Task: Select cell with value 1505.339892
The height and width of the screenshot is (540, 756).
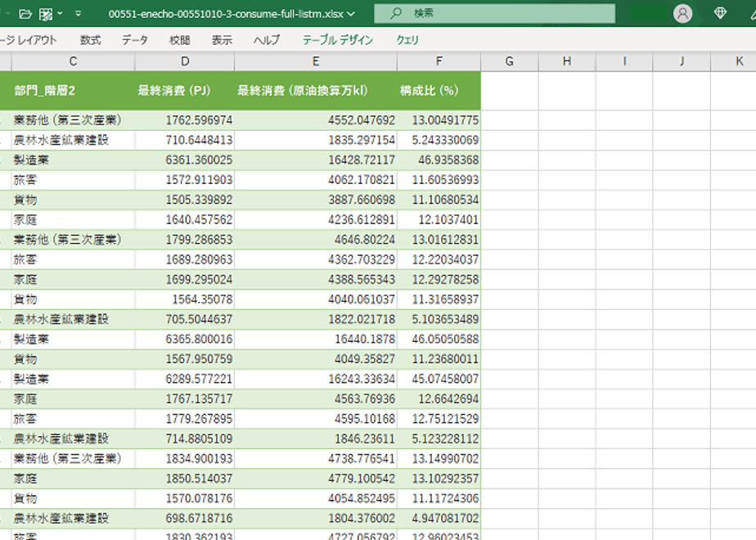Action: coord(185,200)
